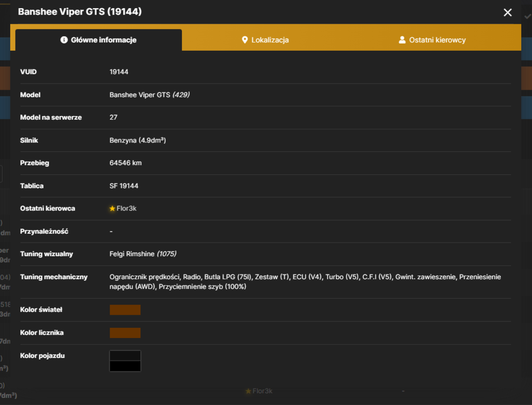This screenshot has height=405, width=532.
Task: Select the Model na serwerze value 27
Action: (x=113, y=117)
